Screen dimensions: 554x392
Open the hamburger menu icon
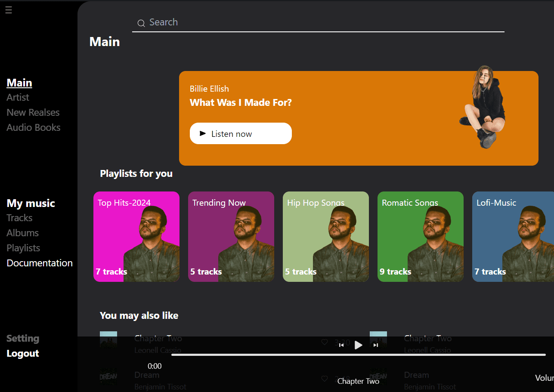pos(9,10)
